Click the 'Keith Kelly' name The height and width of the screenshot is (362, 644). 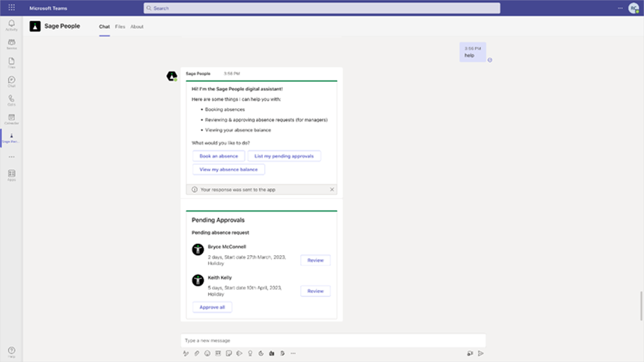[220, 278]
